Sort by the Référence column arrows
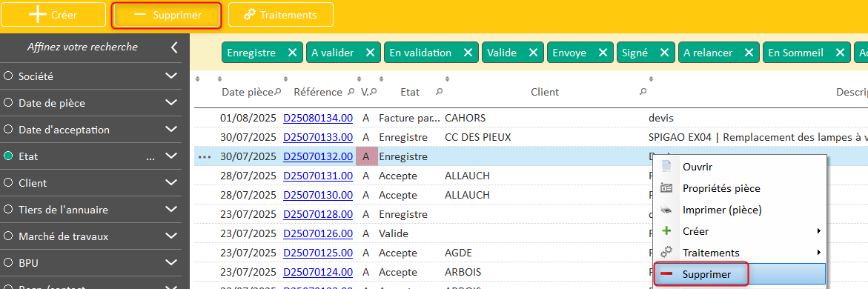 pos(285,79)
